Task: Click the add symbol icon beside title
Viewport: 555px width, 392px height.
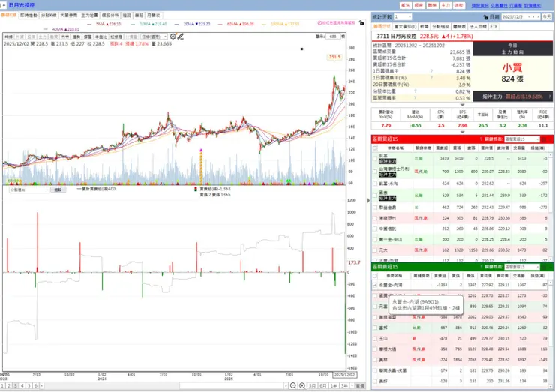Action: [3, 5]
